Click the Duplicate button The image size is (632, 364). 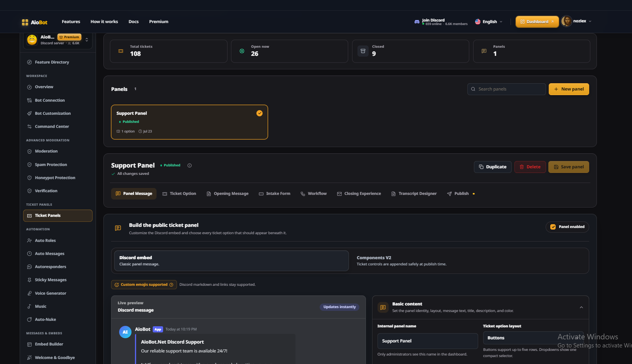(x=492, y=167)
